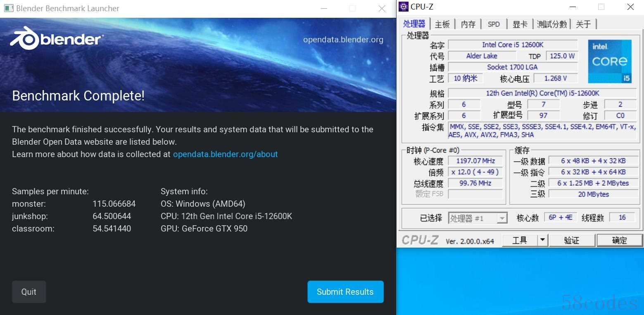Viewport: 644px width, 315px height.
Task: Click the Blender Benchmark Launcher title bar icon
Action: point(8,8)
